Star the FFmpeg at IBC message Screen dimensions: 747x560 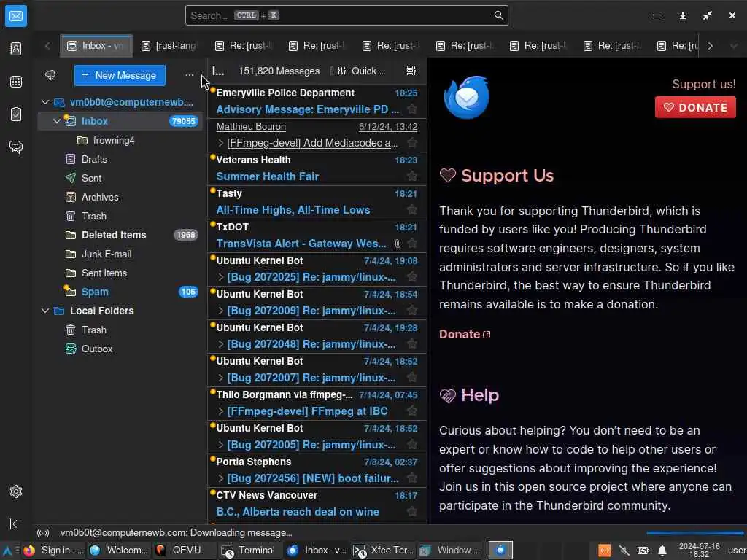(x=412, y=411)
